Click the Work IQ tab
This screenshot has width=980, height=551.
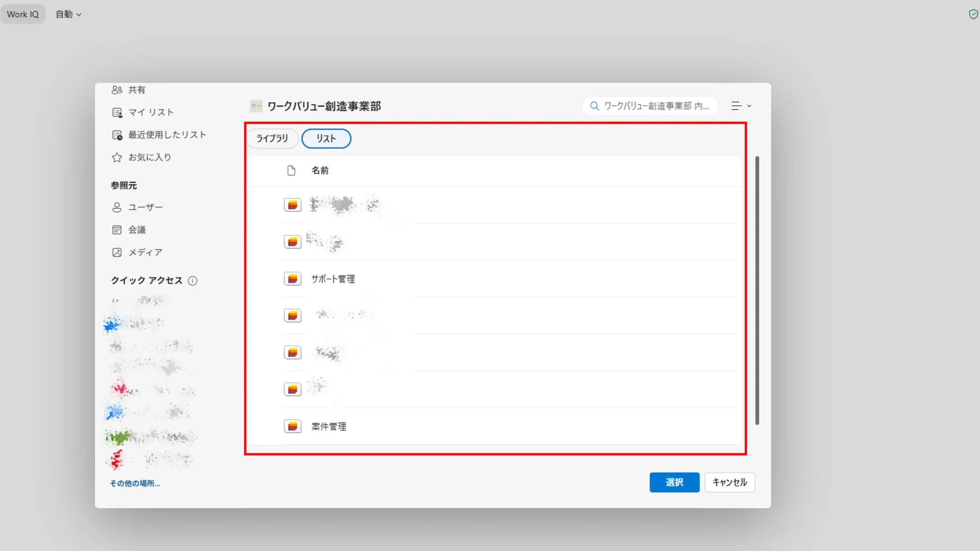(23, 14)
